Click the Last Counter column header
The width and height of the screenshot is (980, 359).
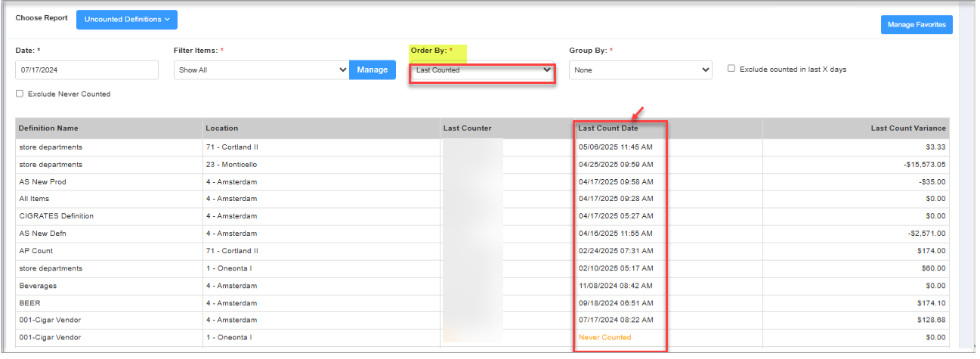pyautogui.click(x=467, y=128)
